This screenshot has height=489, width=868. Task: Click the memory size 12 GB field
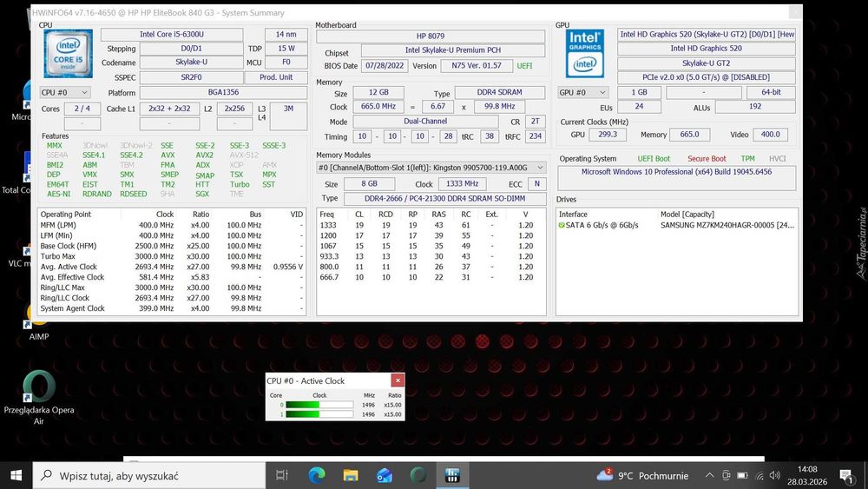[x=378, y=92]
